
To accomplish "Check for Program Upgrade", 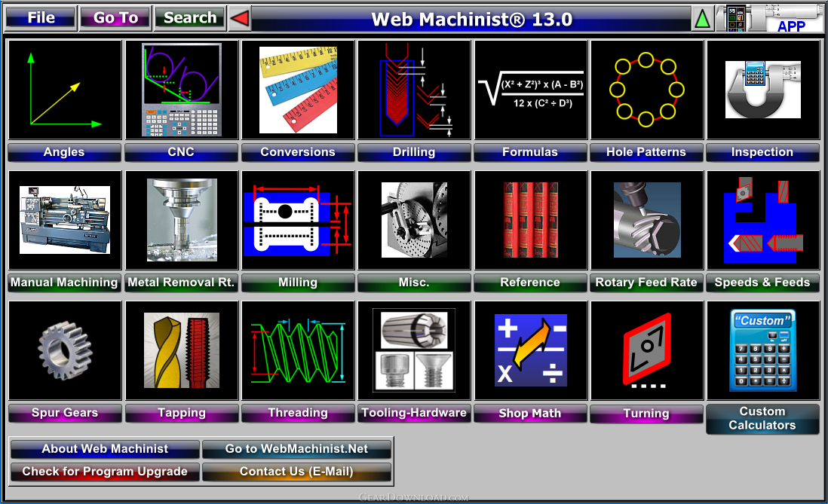I will (105, 472).
